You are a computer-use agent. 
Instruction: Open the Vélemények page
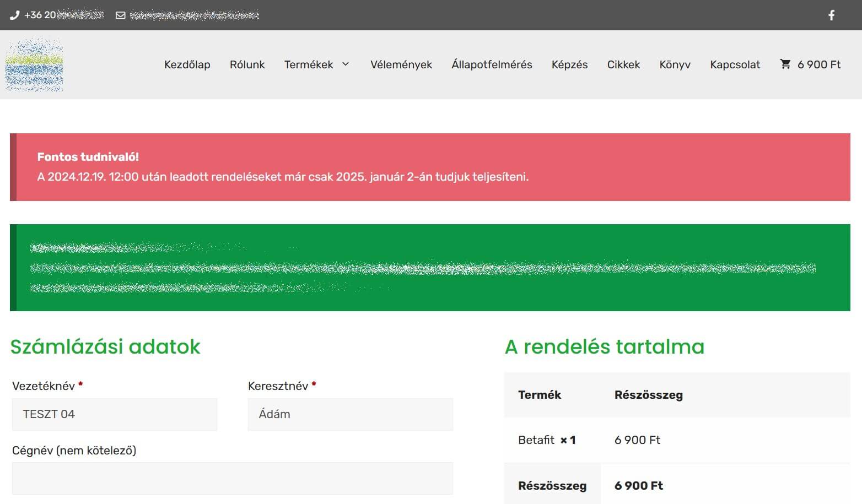click(401, 64)
